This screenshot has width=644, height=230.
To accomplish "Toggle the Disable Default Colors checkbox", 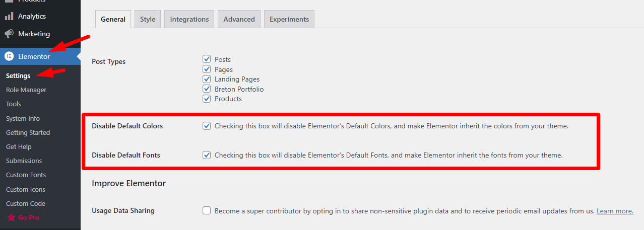I will click(207, 126).
